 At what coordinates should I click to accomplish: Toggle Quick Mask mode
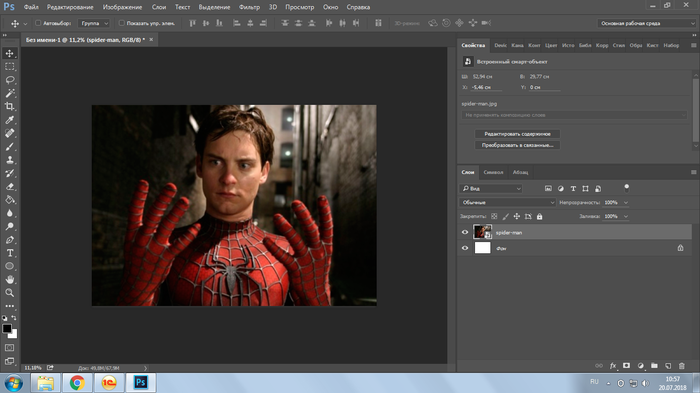pos(9,347)
